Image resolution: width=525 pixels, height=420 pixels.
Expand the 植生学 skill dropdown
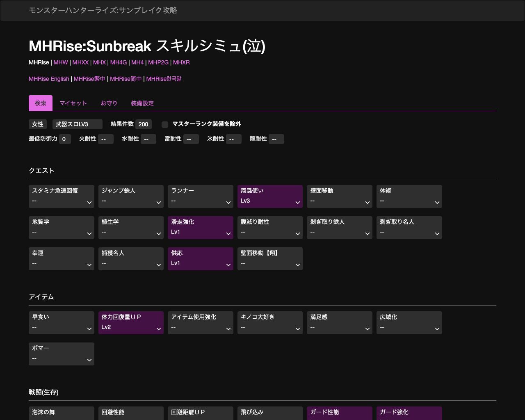coord(131,228)
